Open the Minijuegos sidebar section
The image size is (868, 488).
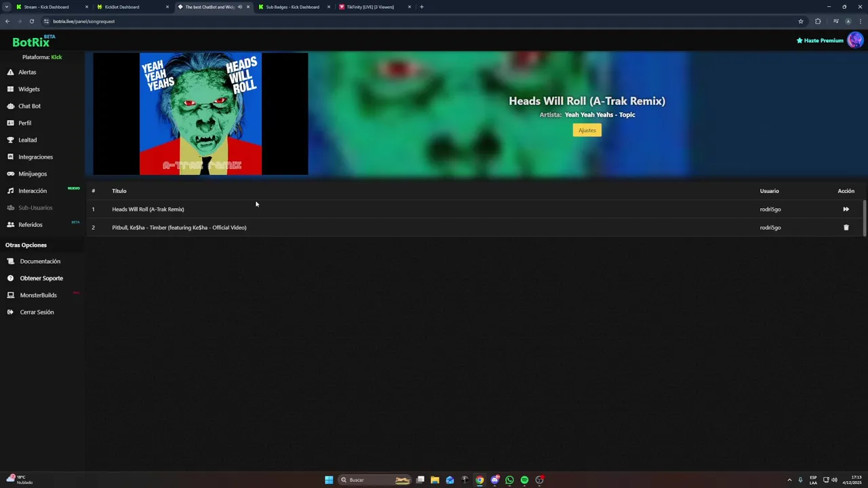[27, 174]
